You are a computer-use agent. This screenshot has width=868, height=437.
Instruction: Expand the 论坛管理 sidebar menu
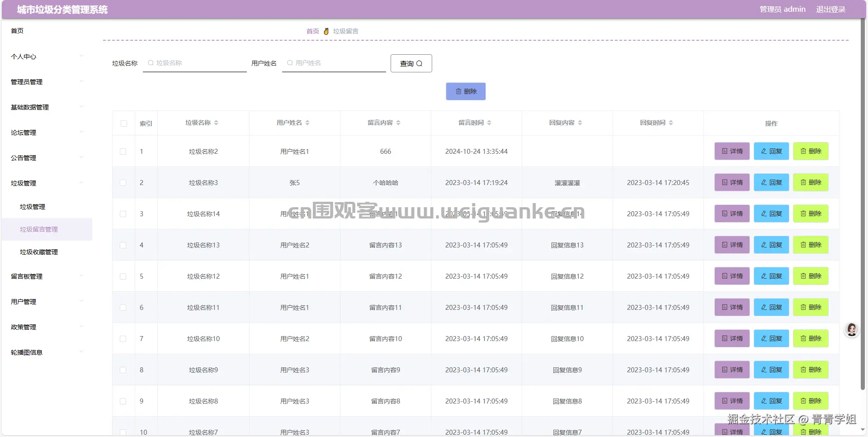[x=47, y=133]
